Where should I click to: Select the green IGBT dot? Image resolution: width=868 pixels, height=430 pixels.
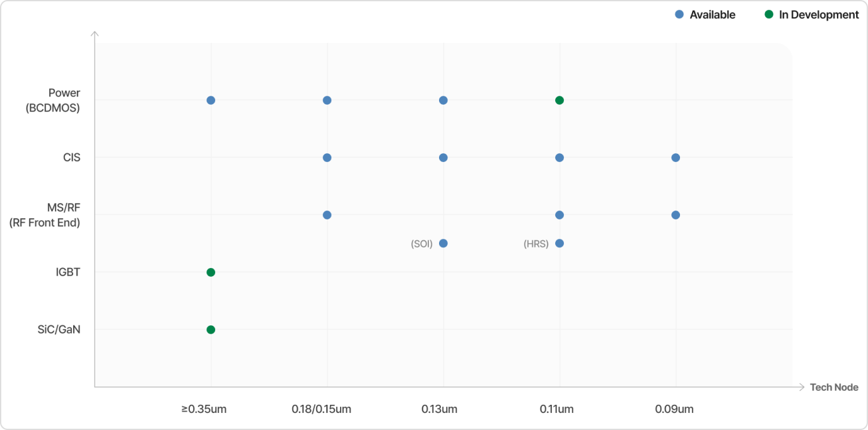[x=211, y=272]
